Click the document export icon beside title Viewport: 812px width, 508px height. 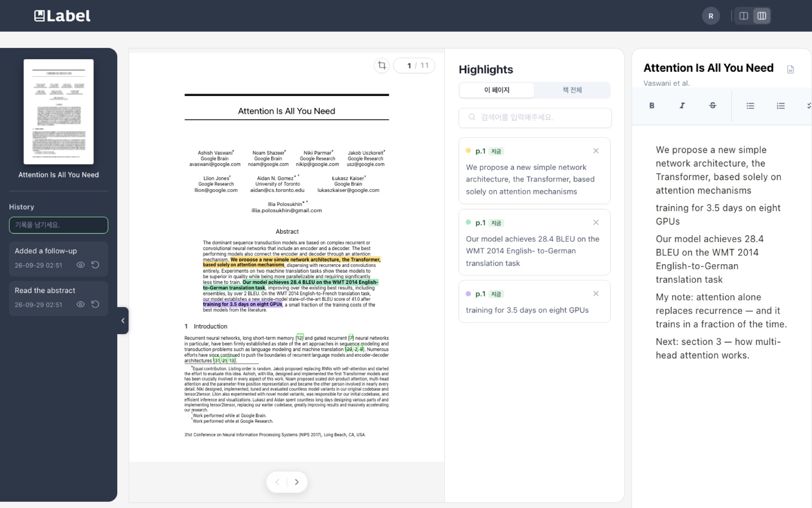point(790,69)
